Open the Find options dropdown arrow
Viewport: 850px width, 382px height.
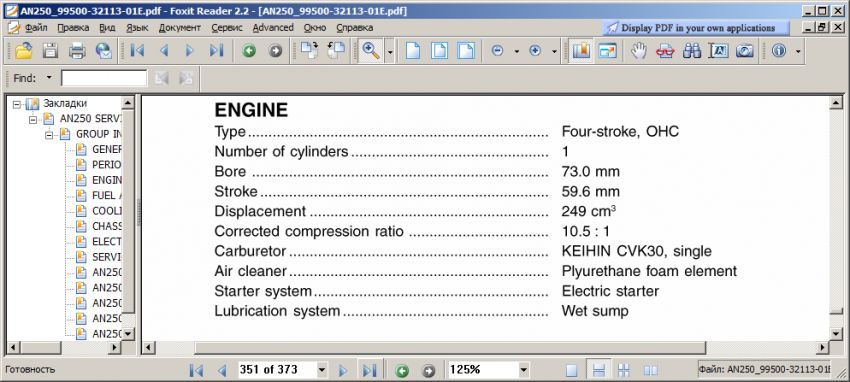[x=49, y=78]
